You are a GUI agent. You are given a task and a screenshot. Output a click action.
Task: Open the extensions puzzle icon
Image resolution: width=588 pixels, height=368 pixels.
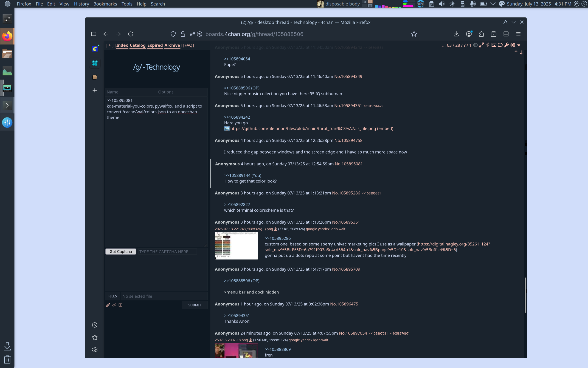point(481,34)
